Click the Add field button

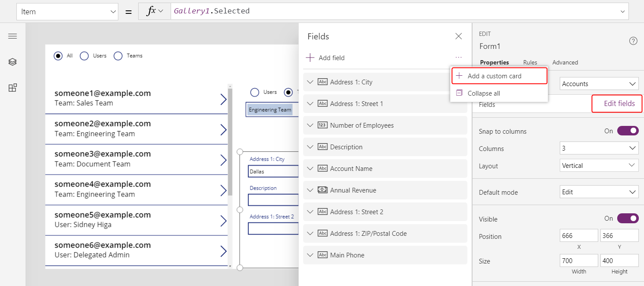point(326,58)
